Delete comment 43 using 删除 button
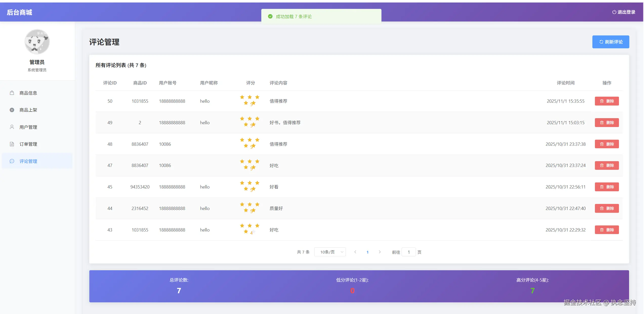This screenshot has height=314, width=644. tap(607, 230)
